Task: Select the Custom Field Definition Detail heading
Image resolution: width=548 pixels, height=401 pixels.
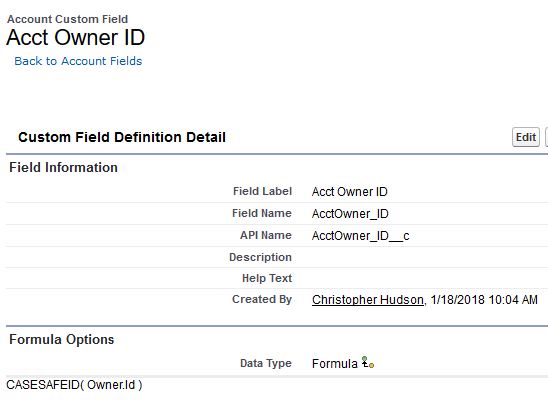Action: click(122, 137)
